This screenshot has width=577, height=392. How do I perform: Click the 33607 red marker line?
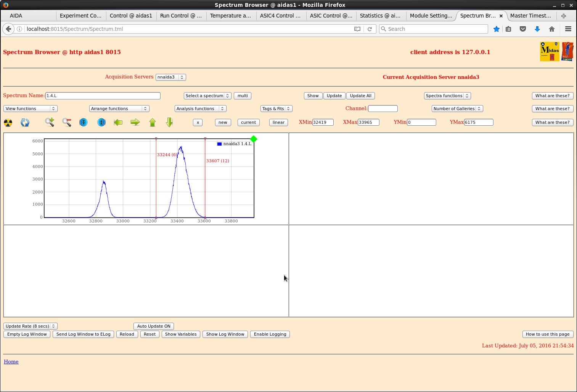pos(205,178)
